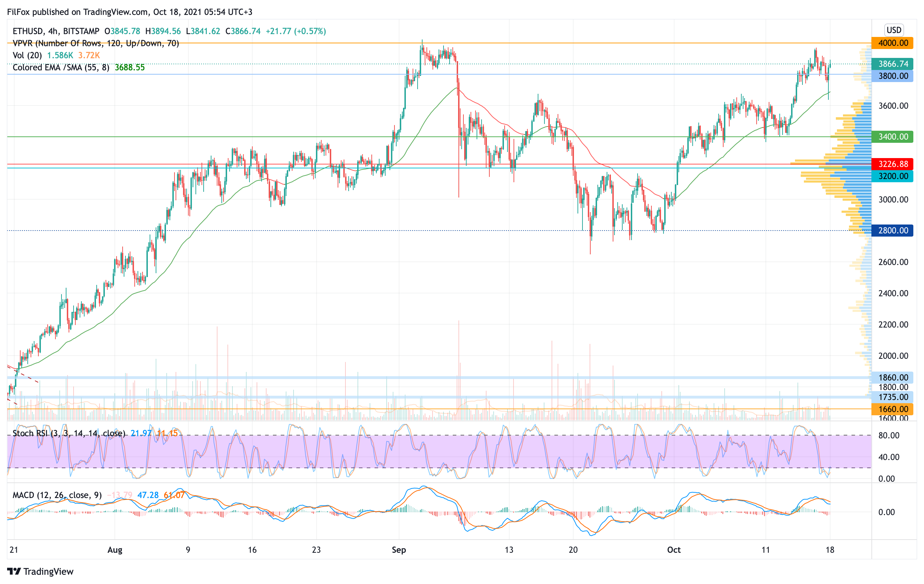
Task: Click the 1860.00 light blue label
Action: coord(892,377)
